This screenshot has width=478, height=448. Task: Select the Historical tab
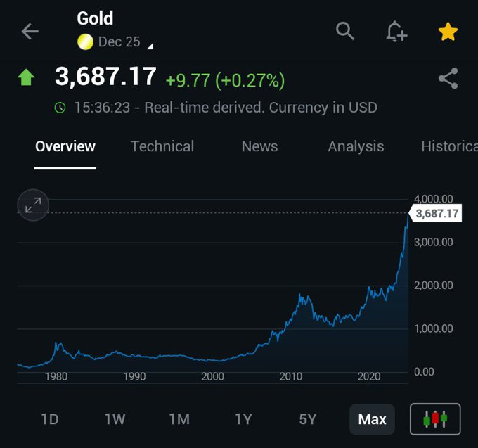[449, 146]
